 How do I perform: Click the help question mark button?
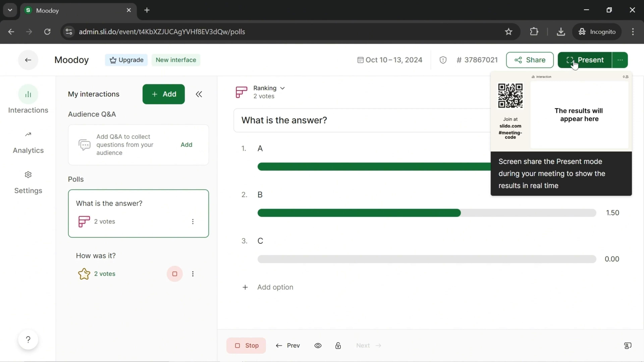click(28, 340)
